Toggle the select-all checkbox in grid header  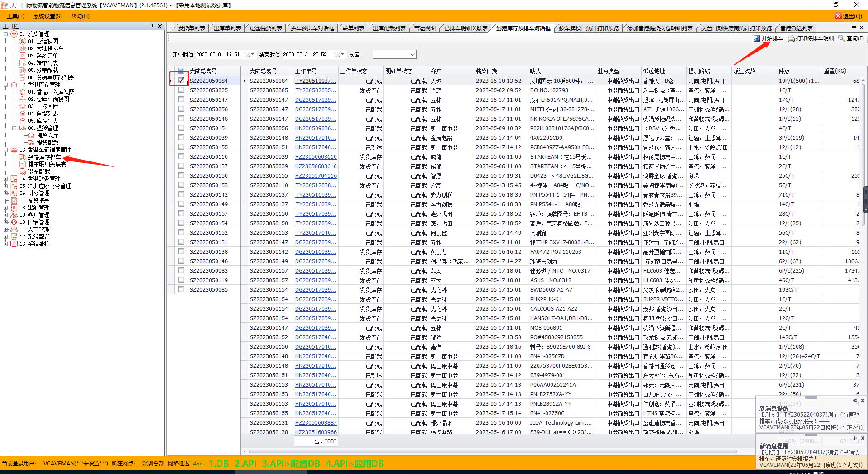pos(181,71)
